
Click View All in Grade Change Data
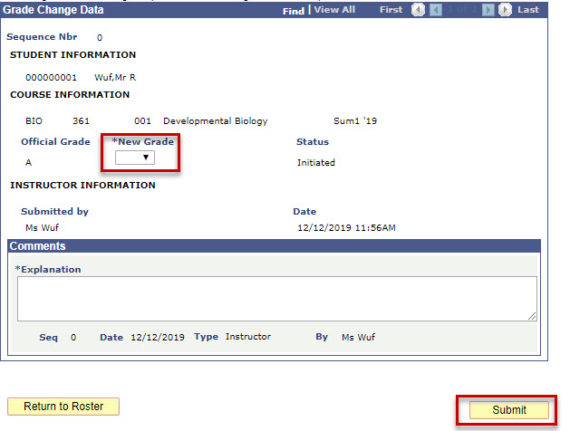point(334,10)
